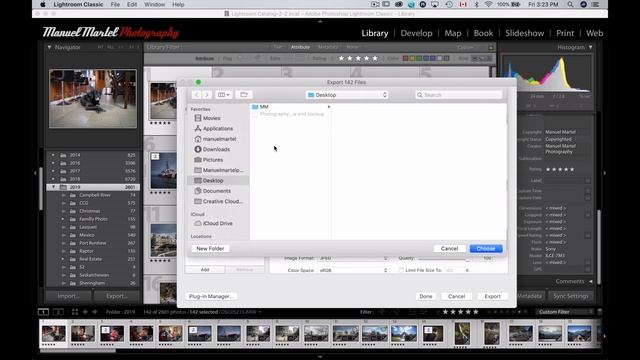
Task: Click Plug-in Manager button
Action: click(211, 296)
